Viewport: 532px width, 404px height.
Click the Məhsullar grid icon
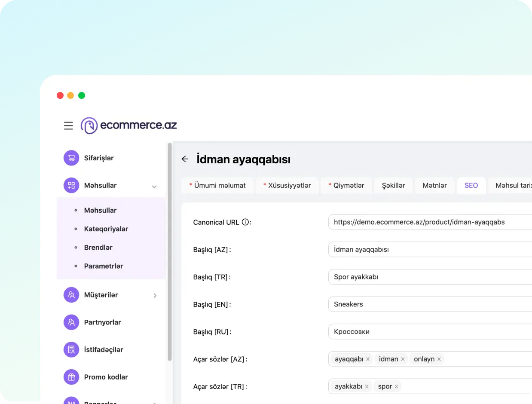[71, 185]
